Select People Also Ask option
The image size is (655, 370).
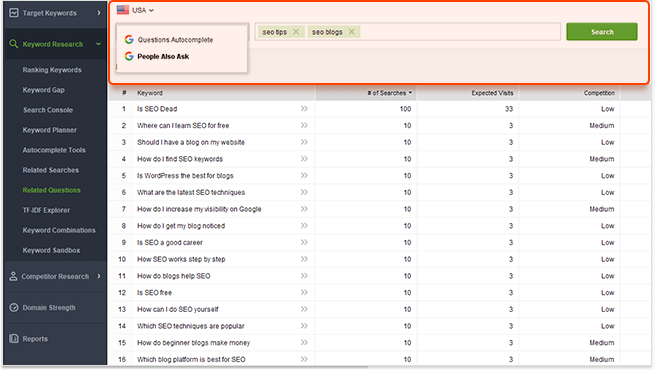click(x=163, y=56)
